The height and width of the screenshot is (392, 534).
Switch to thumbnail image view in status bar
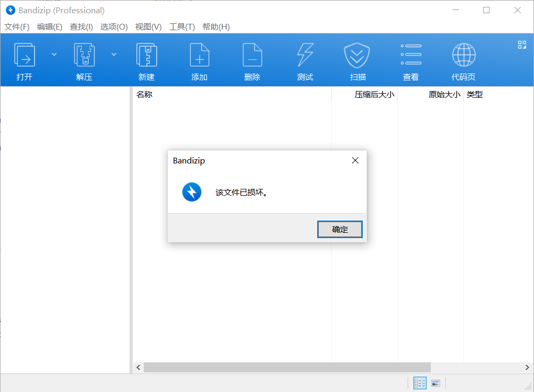click(x=436, y=383)
